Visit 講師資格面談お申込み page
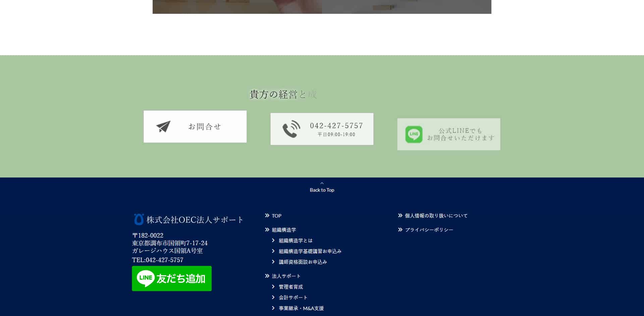This screenshot has width=644, height=316. pyautogui.click(x=303, y=262)
